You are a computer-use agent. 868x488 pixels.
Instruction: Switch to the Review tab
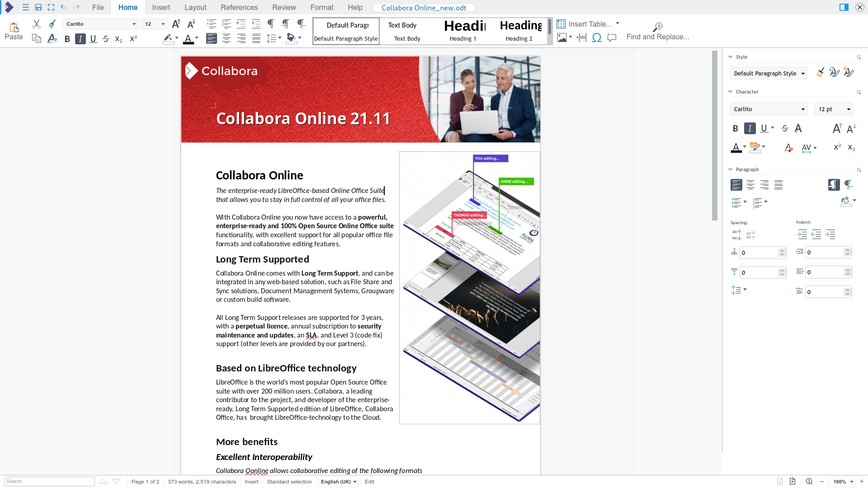[x=284, y=7]
